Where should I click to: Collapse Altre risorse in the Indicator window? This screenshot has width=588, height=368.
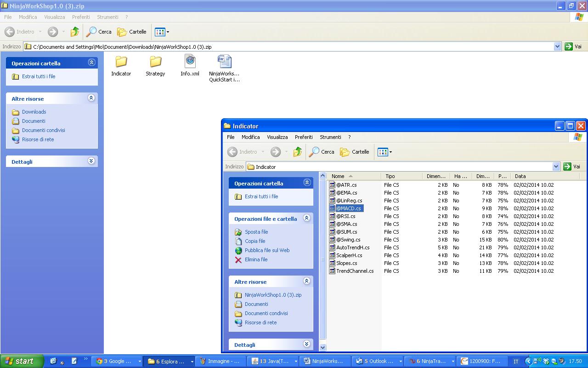(x=307, y=281)
